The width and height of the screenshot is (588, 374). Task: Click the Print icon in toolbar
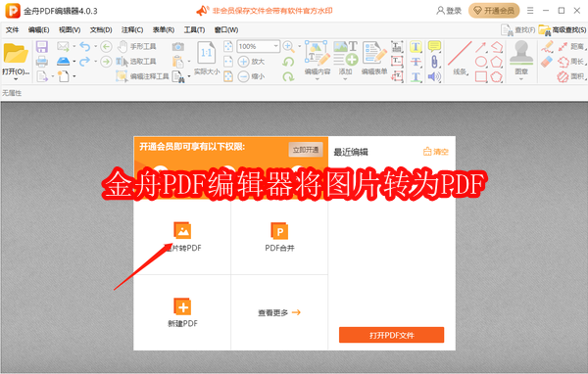(41, 62)
